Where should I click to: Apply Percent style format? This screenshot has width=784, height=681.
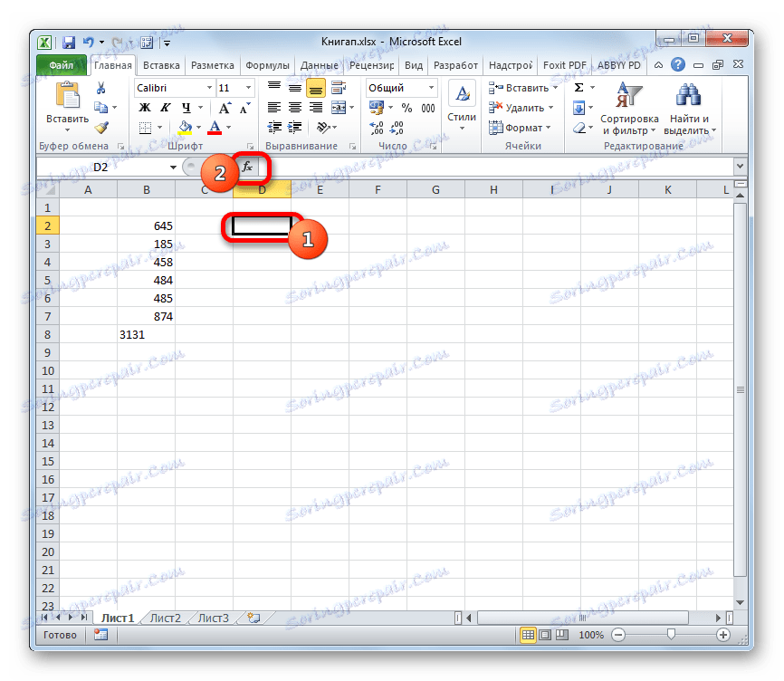tap(406, 108)
